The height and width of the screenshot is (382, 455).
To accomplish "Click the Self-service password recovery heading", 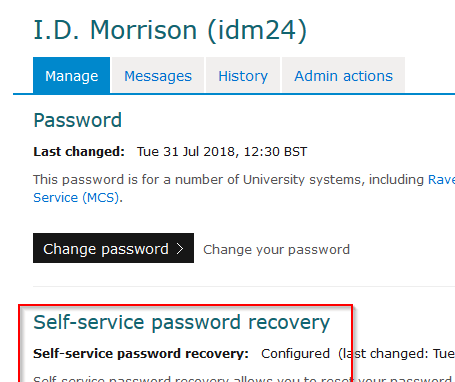I will [x=182, y=322].
